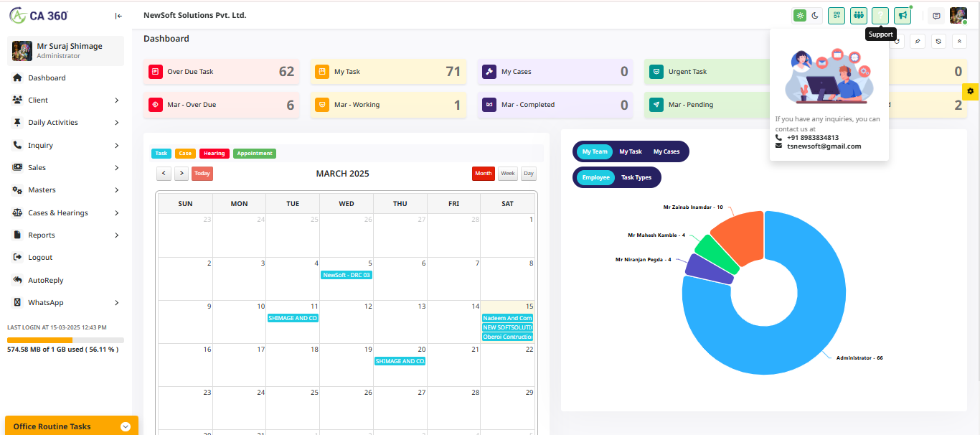Go to previous month in calendar
The width and height of the screenshot is (980, 435).
(x=164, y=173)
